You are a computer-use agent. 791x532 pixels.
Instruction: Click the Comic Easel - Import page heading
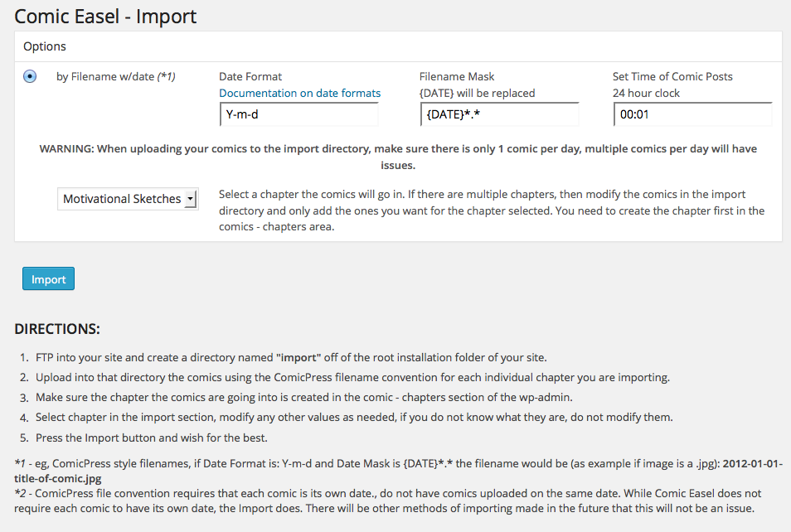click(105, 16)
